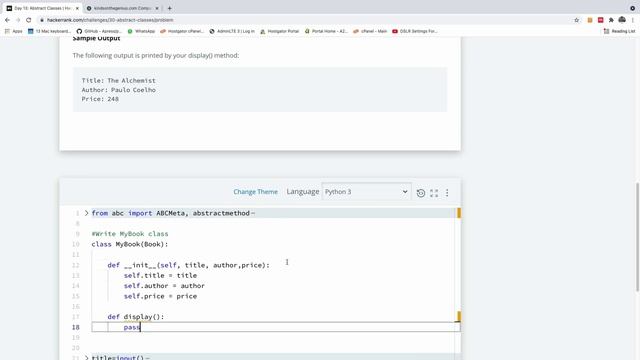Click the 'class MyBook(Book):' code line
This screenshot has height=360, width=640.
tap(130, 244)
